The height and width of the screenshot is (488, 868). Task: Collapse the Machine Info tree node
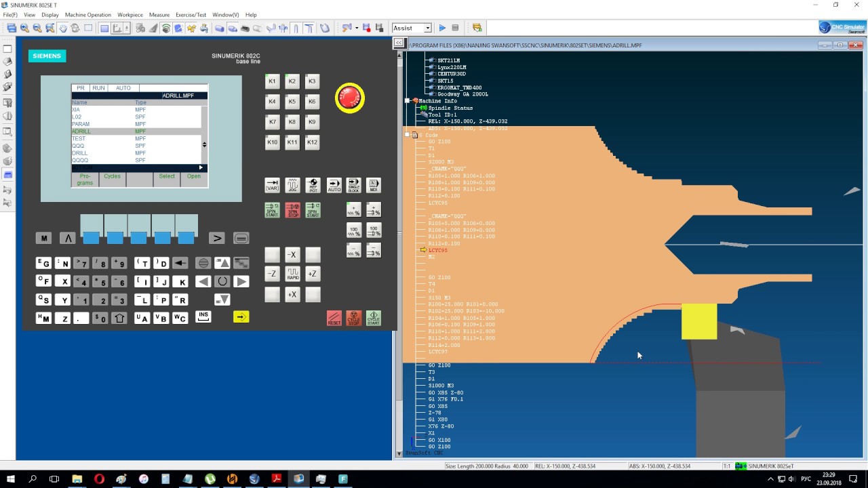(408, 101)
